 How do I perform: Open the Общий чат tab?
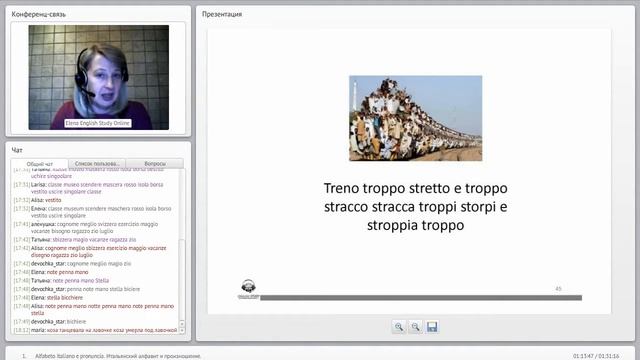(40, 164)
